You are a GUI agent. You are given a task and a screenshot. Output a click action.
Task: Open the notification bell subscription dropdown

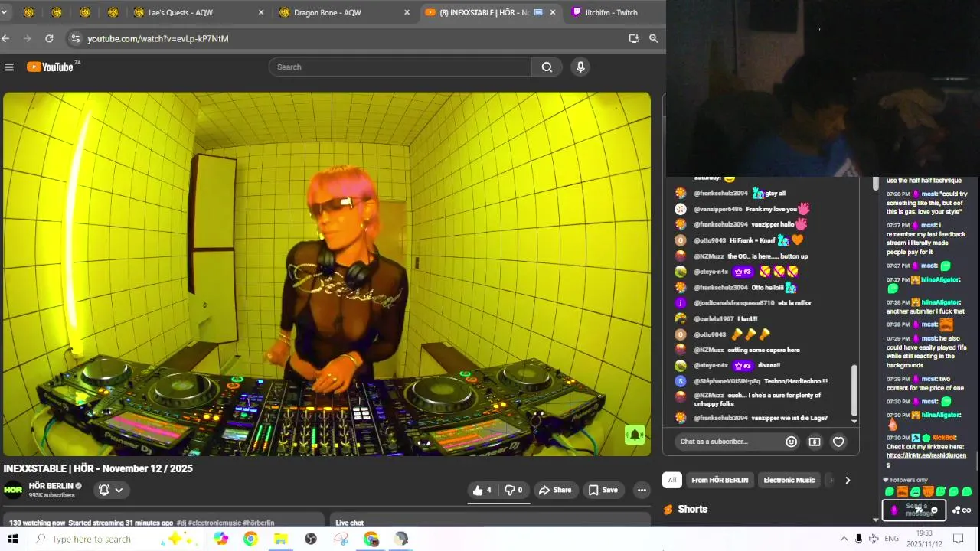click(111, 491)
